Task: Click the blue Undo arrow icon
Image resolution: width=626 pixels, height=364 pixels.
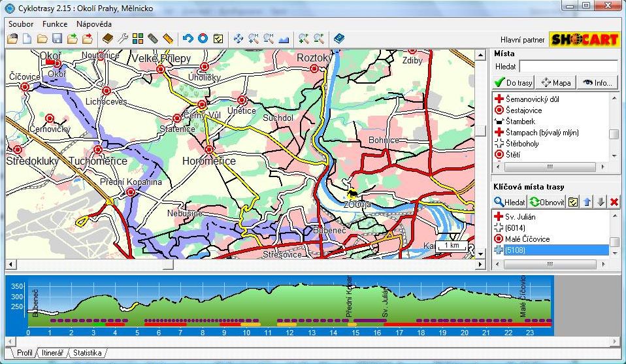Action: (x=188, y=39)
